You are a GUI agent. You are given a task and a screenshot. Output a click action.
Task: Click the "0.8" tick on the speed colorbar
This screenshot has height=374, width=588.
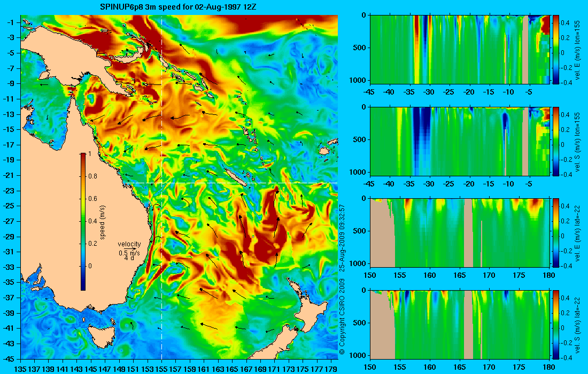(x=92, y=176)
